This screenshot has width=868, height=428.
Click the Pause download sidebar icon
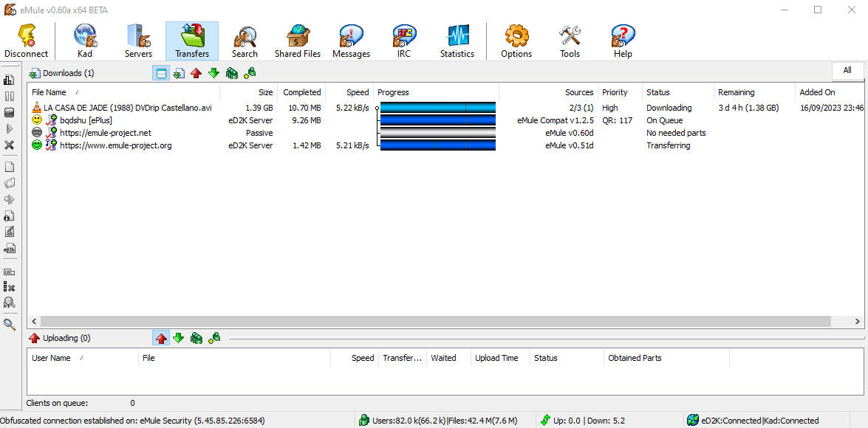coord(10,97)
